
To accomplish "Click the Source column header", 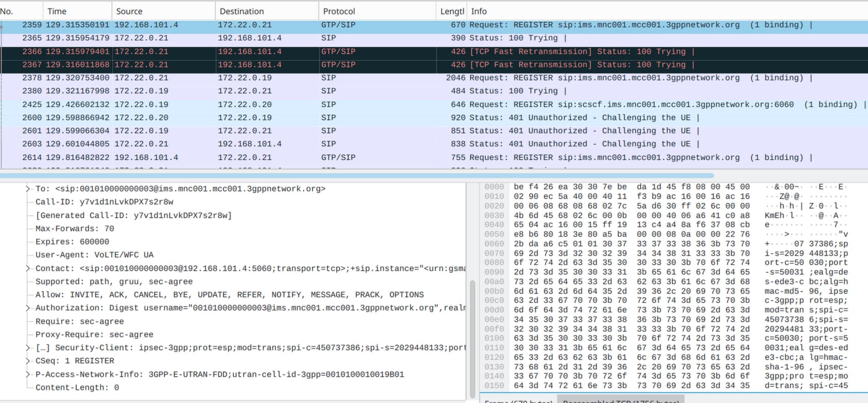I will tap(129, 11).
